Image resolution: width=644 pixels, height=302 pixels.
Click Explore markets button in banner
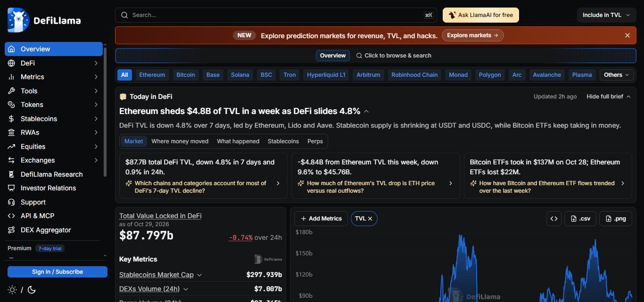tap(472, 35)
